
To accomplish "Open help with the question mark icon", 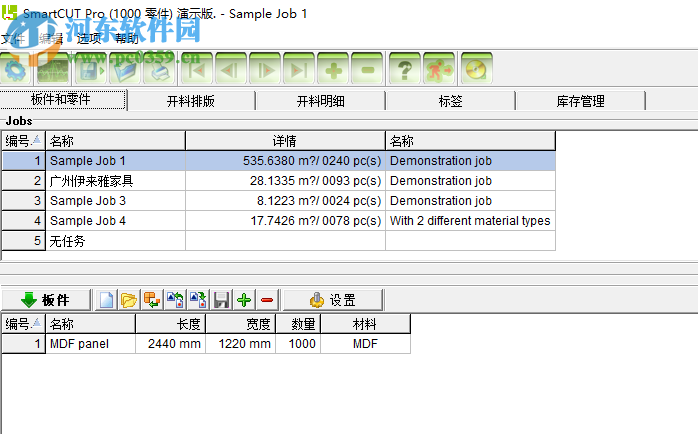I will coord(405,69).
